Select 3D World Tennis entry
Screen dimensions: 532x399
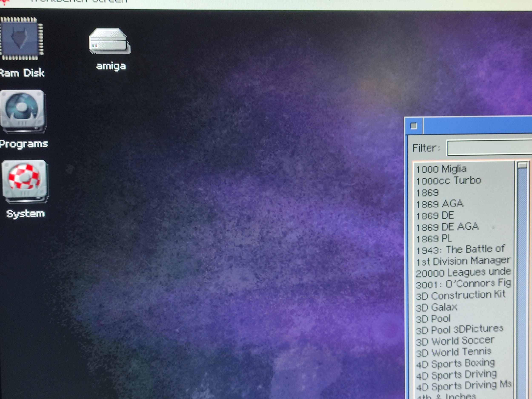pos(453,352)
